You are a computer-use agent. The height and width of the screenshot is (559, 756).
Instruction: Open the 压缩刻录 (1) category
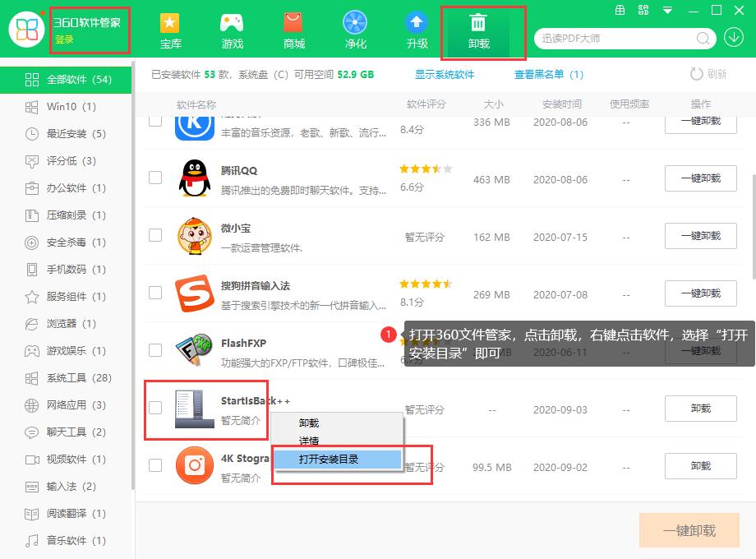(x=66, y=215)
